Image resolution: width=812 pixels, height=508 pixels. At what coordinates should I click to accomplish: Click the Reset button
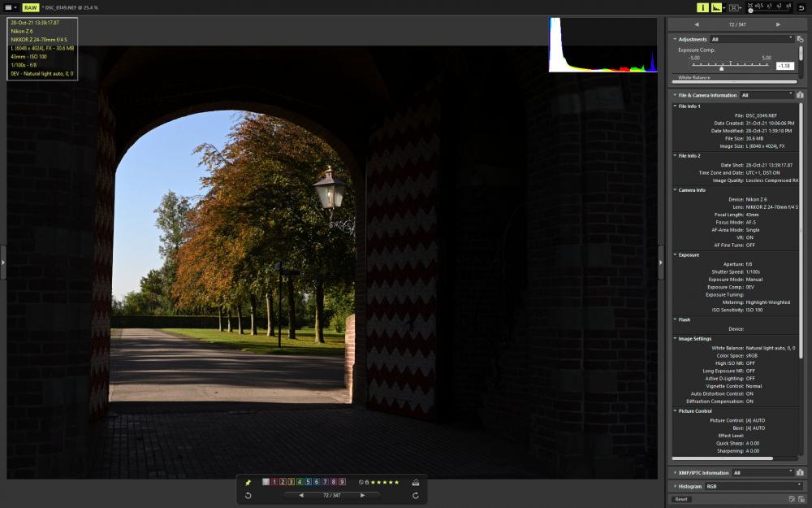coord(681,499)
